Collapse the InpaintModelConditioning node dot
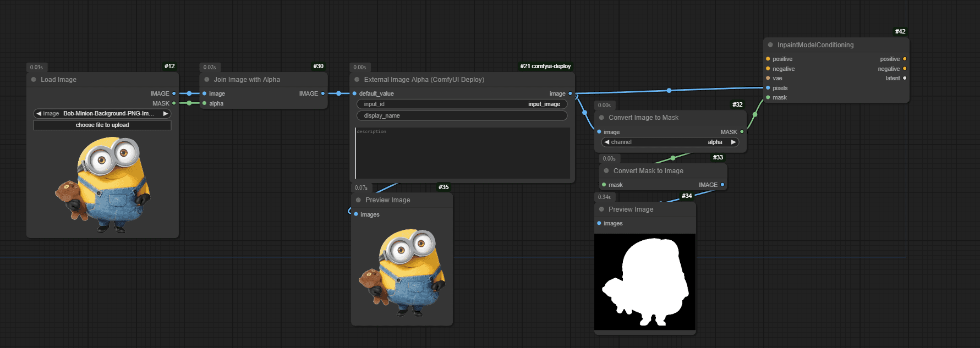 coord(770,45)
